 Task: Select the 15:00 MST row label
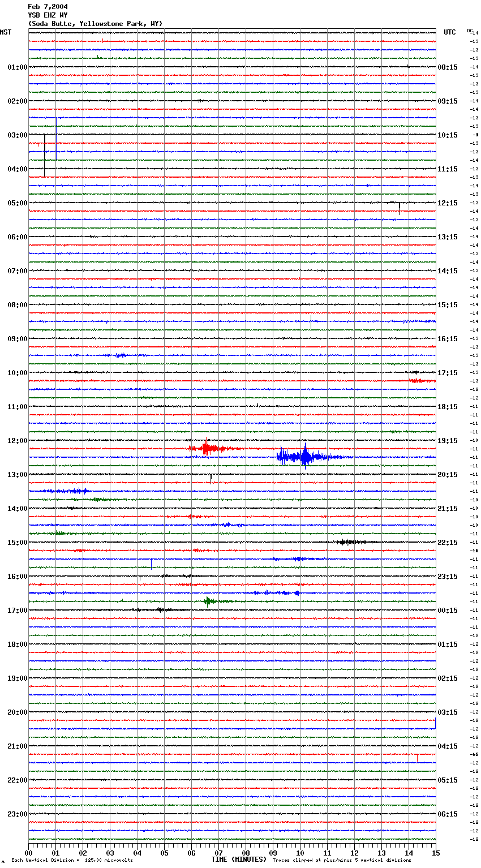click(17, 543)
